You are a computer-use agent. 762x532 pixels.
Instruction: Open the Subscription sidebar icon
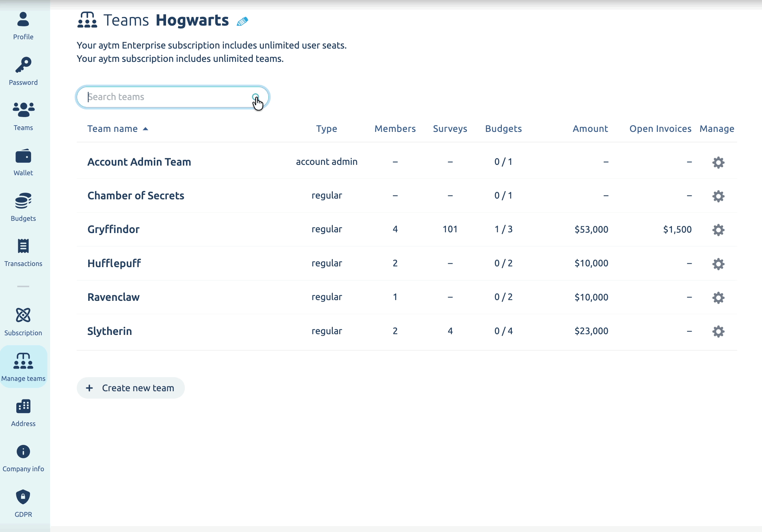click(23, 315)
